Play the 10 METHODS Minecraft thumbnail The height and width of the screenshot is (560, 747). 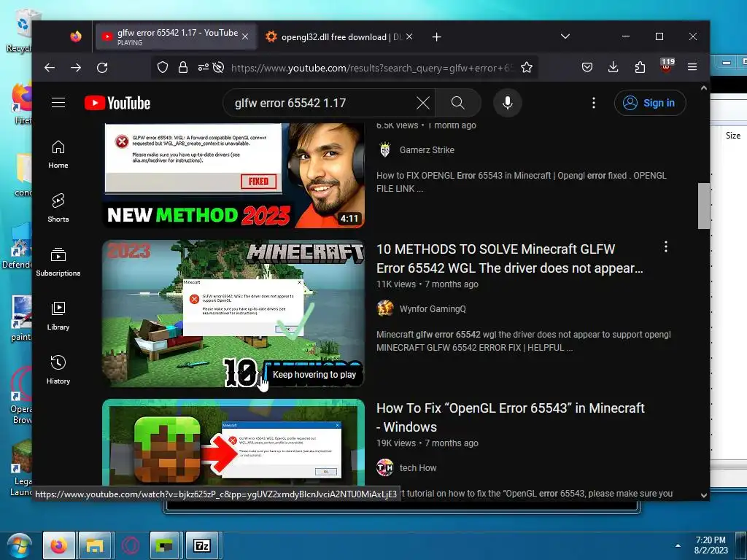coord(233,314)
